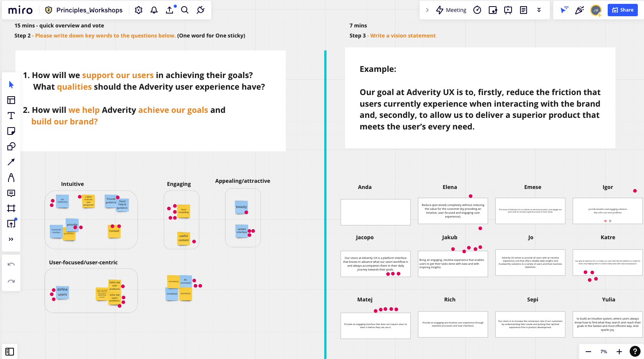Select the shapes tool

coord(11,146)
